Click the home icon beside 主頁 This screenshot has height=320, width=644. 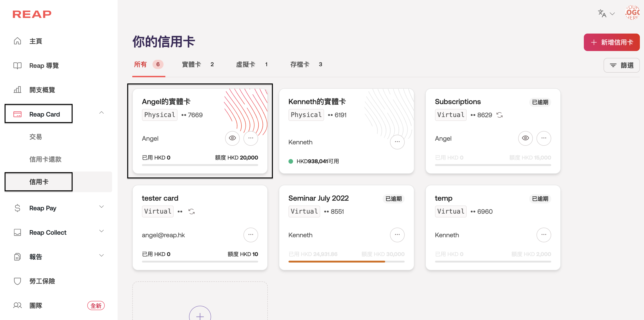(17, 41)
